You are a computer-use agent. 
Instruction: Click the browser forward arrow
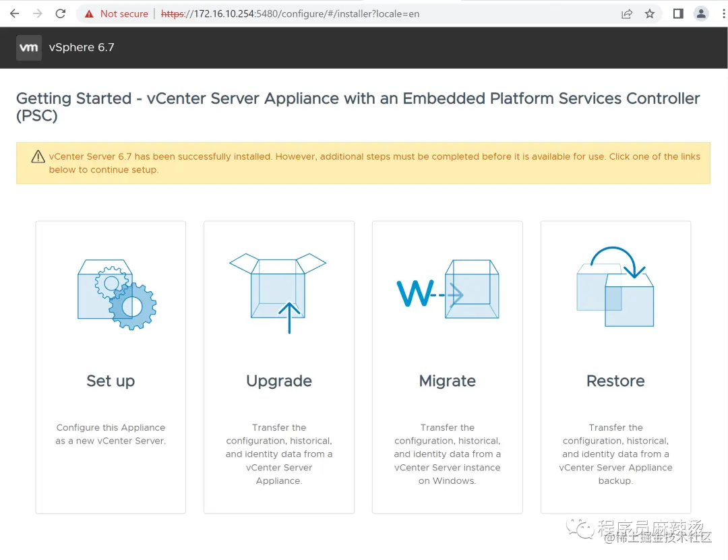tap(38, 13)
